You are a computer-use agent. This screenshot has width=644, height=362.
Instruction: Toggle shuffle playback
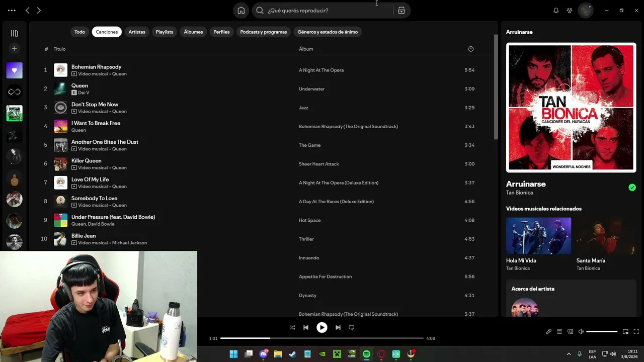(292, 327)
